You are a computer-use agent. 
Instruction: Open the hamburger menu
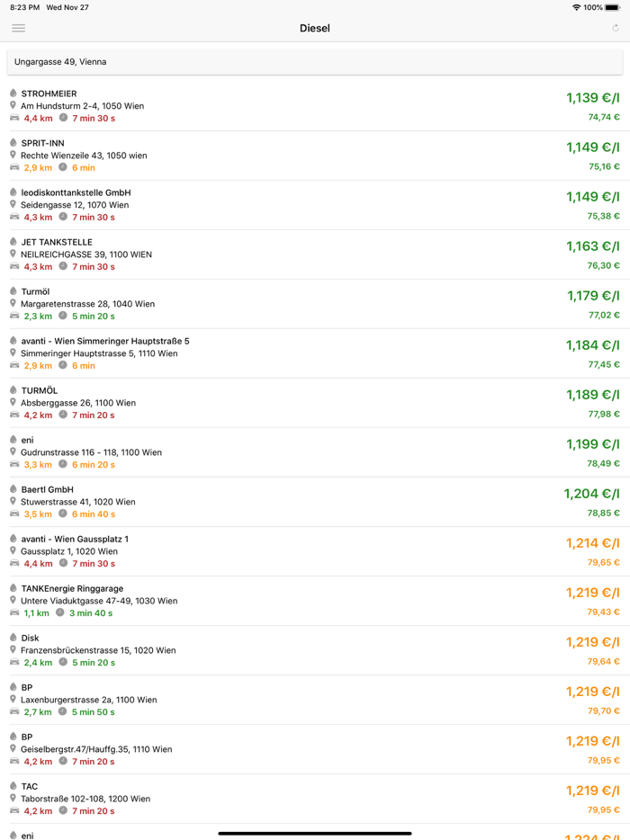coord(18,28)
